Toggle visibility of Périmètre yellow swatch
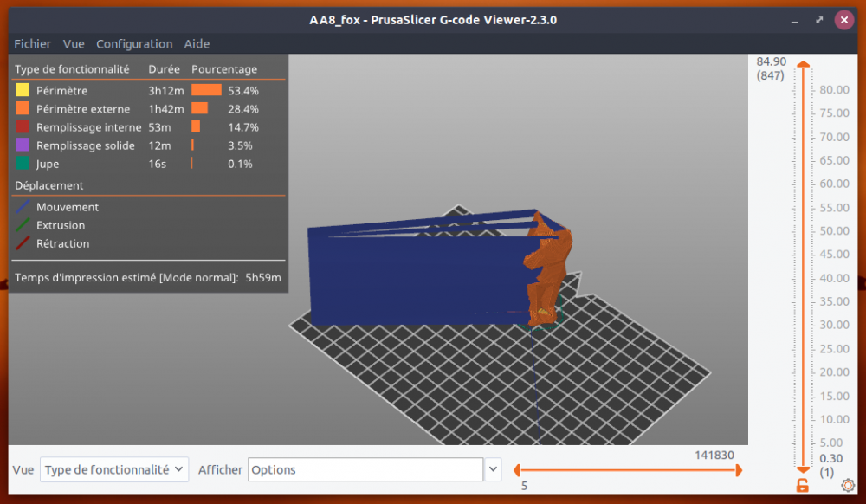Viewport: 866px width, 504px height. [23, 90]
